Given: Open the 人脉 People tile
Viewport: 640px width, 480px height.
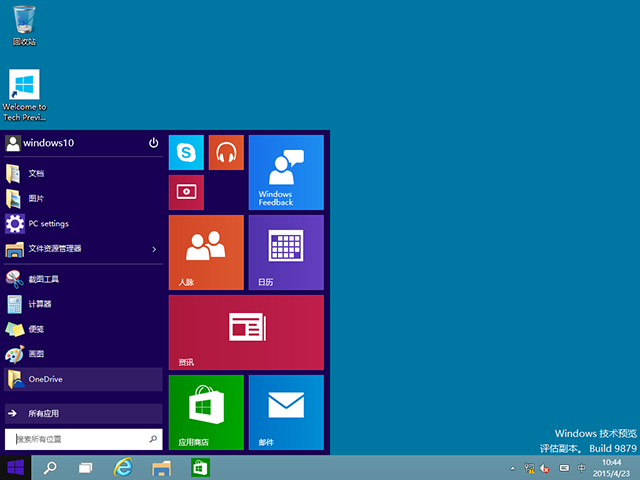Looking at the screenshot, I should [x=206, y=252].
